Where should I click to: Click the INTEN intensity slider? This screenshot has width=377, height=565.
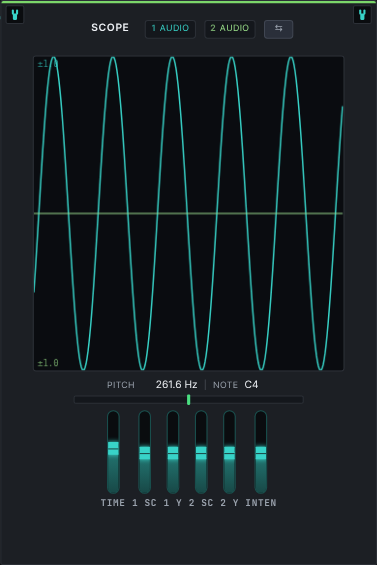pos(261,452)
